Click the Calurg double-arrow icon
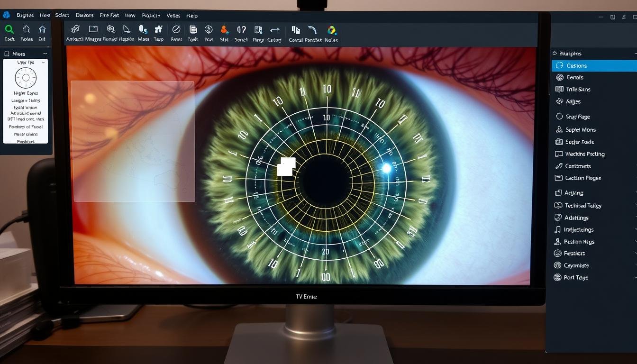The height and width of the screenshot is (364, 637). tap(274, 30)
